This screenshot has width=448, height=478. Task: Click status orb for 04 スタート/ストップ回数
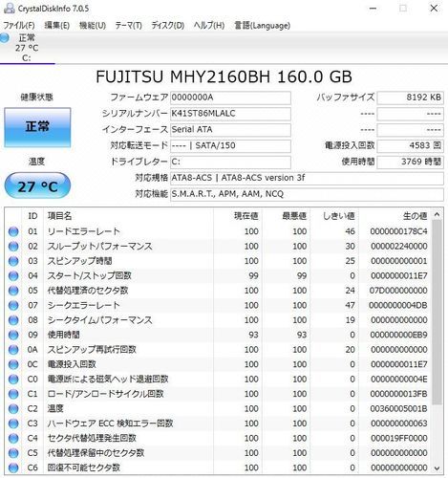click(x=13, y=276)
